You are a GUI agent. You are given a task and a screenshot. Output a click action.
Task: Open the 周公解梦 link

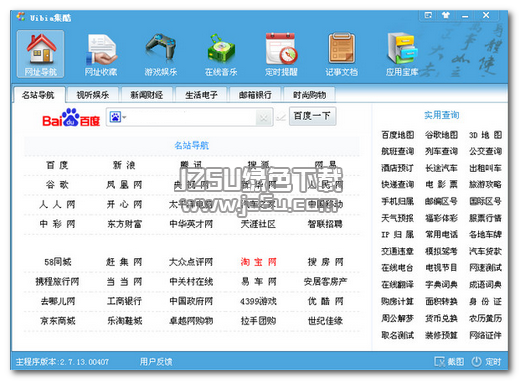coord(398,318)
